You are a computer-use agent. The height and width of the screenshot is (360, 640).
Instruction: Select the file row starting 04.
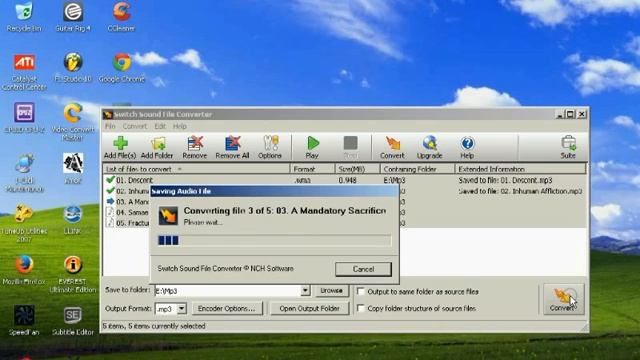coord(127,212)
